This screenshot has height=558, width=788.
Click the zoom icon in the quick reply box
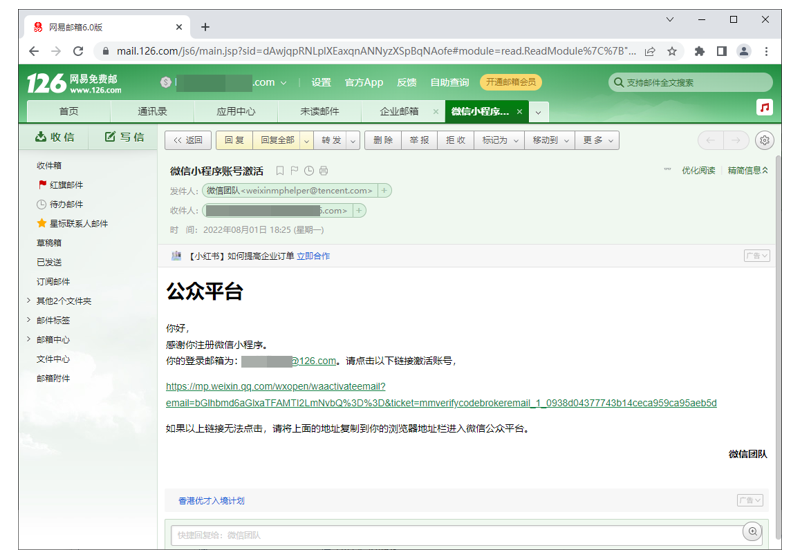(752, 531)
